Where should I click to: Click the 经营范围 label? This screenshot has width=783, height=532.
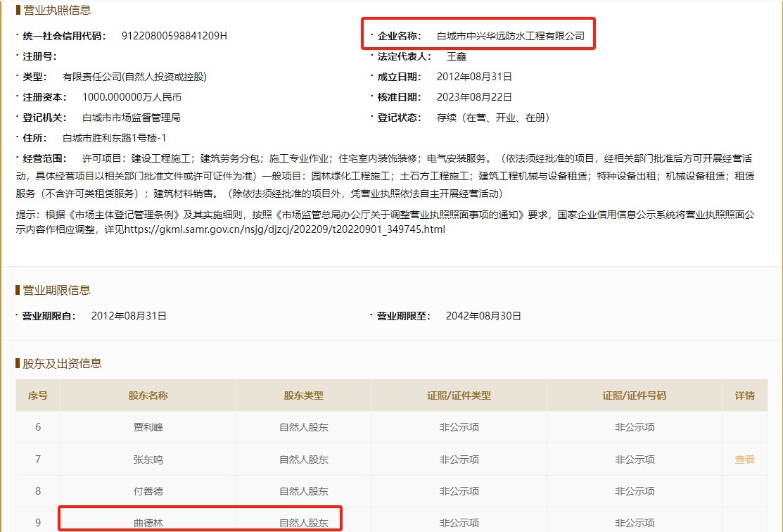tap(44, 159)
